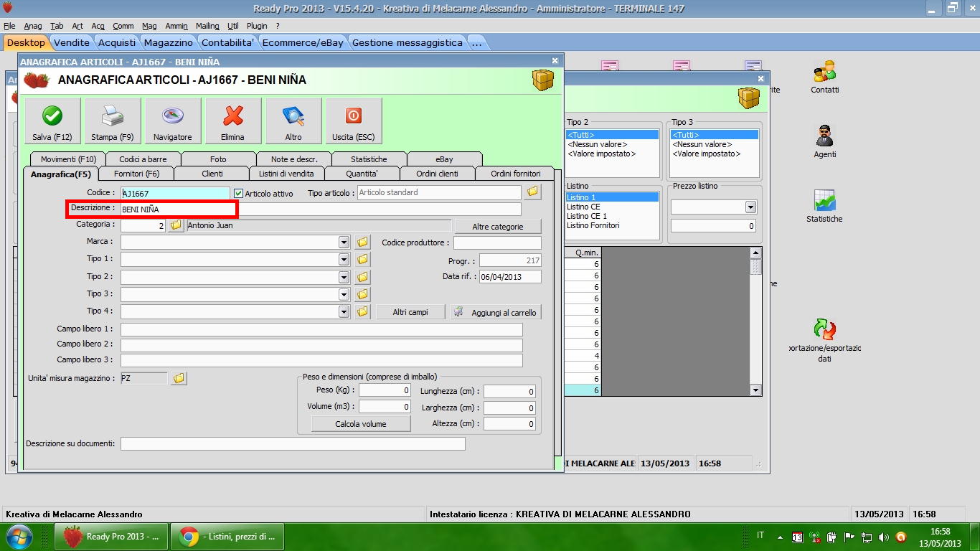
Task: Exit with the Uscita (ESC) button
Action: click(354, 121)
